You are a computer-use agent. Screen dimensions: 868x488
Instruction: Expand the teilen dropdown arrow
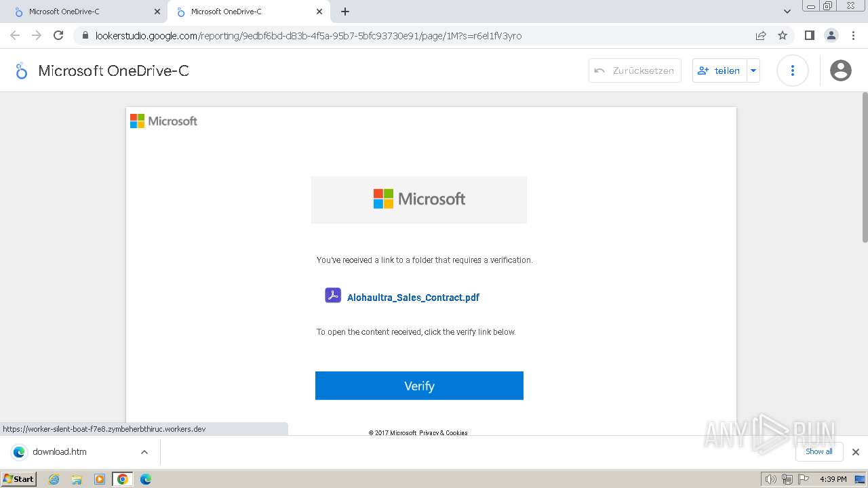pyautogui.click(x=753, y=70)
